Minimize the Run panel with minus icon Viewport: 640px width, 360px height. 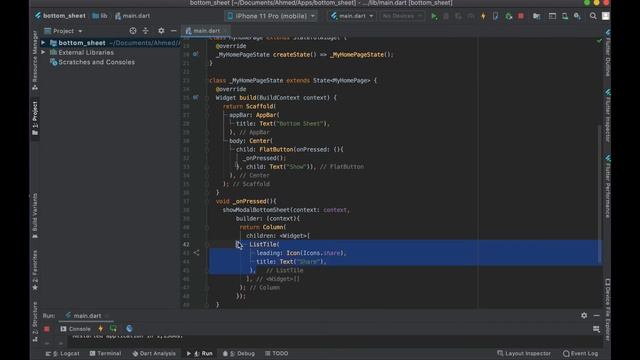click(x=596, y=316)
